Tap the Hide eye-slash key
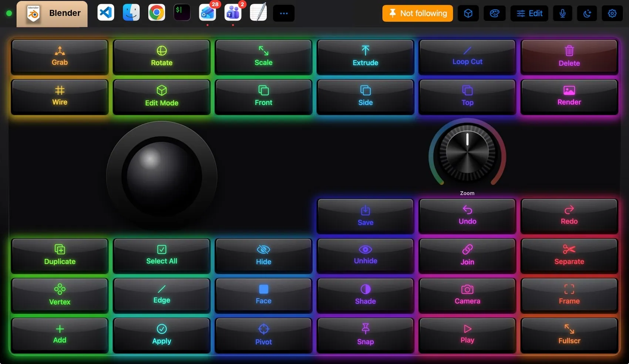629x364 pixels. click(263, 256)
